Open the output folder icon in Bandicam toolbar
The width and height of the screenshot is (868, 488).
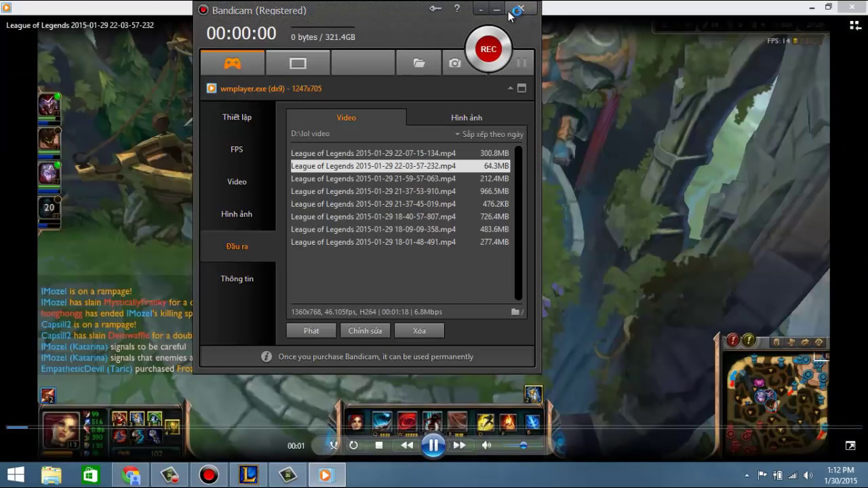(419, 63)
